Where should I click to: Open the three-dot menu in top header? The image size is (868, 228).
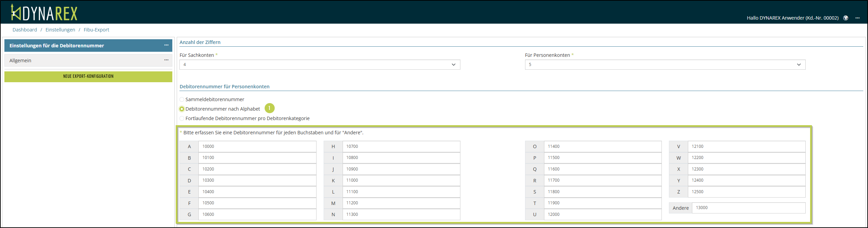[x=857, y=18]
